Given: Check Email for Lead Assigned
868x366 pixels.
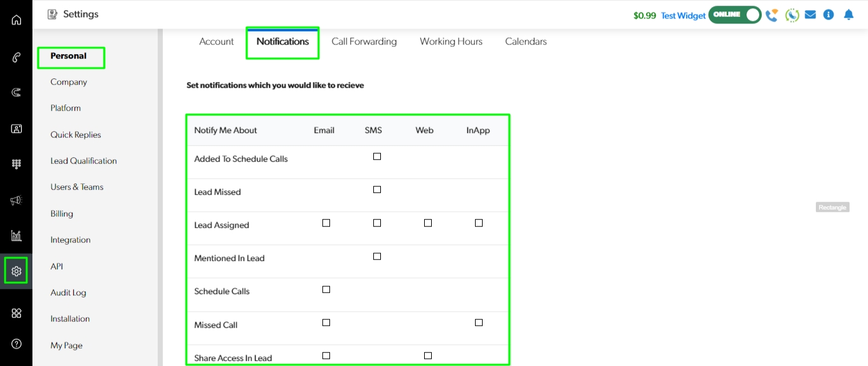Looking at the screenshot, I should [326, 223].
